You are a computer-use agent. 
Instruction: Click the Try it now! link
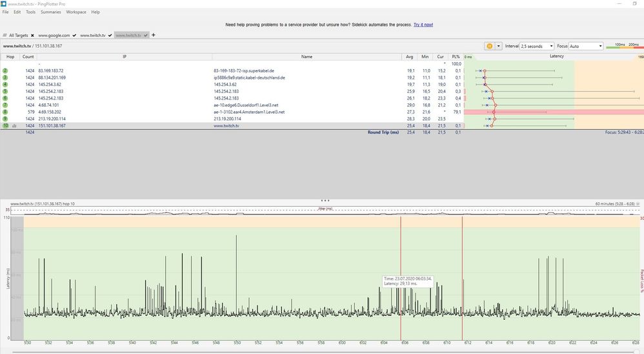click(x=423, y=25)
